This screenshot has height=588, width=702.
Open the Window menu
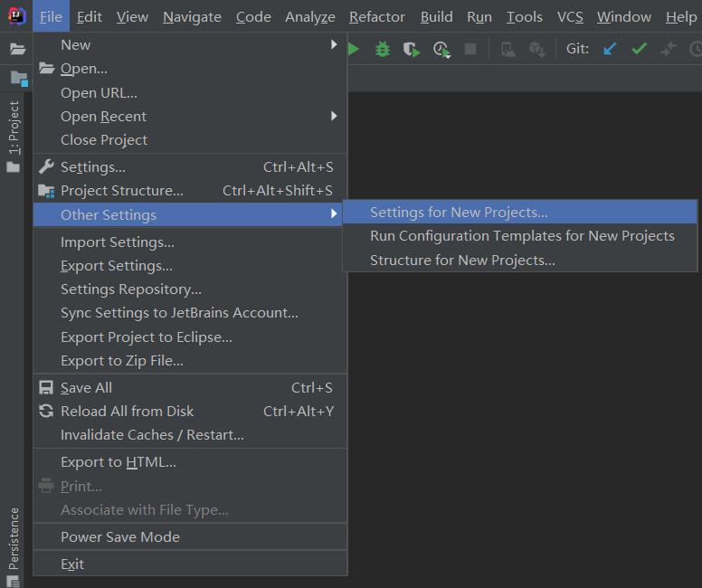click(x=624, y=16)
